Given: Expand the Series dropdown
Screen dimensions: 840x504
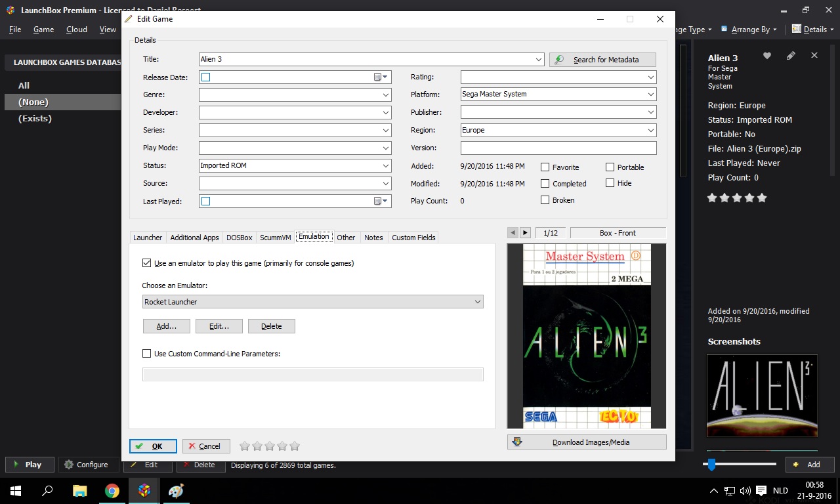Looking at the screenshot, I should 386,130.
